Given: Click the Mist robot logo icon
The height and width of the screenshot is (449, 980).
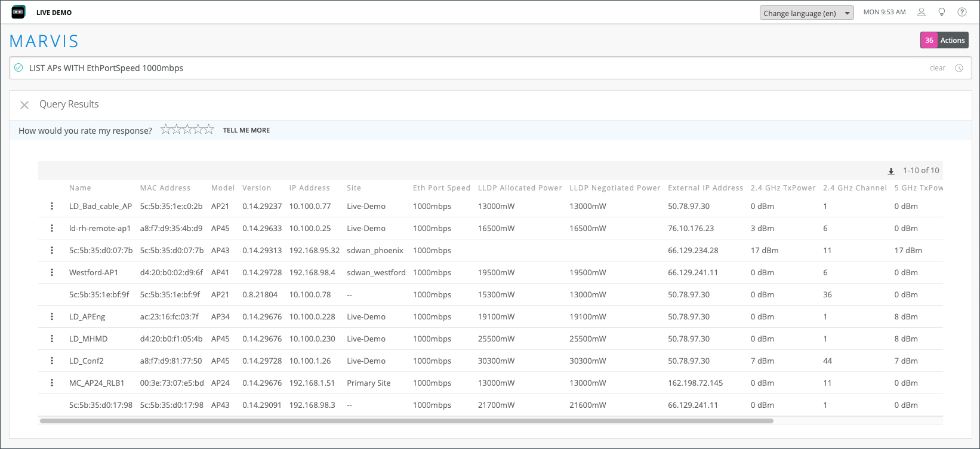Looking at the screenshot, I should pos(19,12).
